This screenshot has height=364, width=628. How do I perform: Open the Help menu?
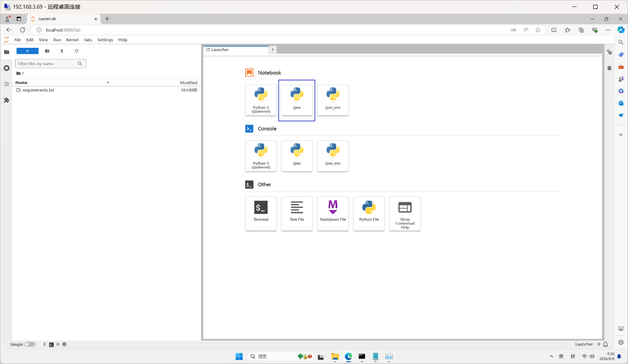point(123,40)
